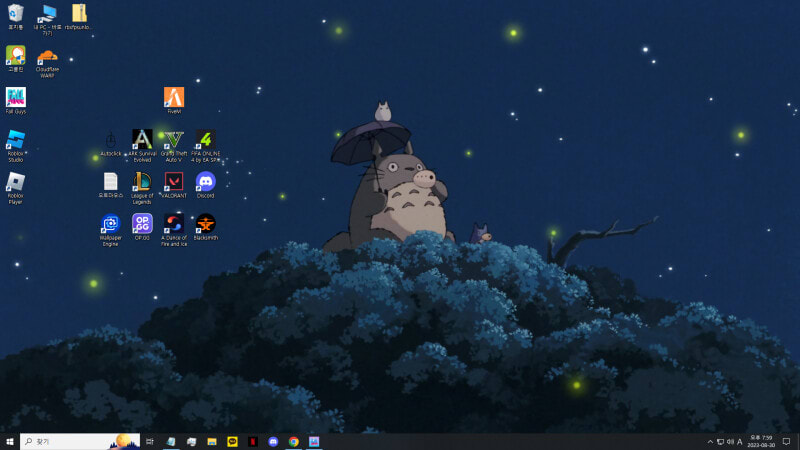This screenshot has height=450, width=800.
Task: Open the Blacksmith desktop shortcut
Action: (x=206, y=227)
